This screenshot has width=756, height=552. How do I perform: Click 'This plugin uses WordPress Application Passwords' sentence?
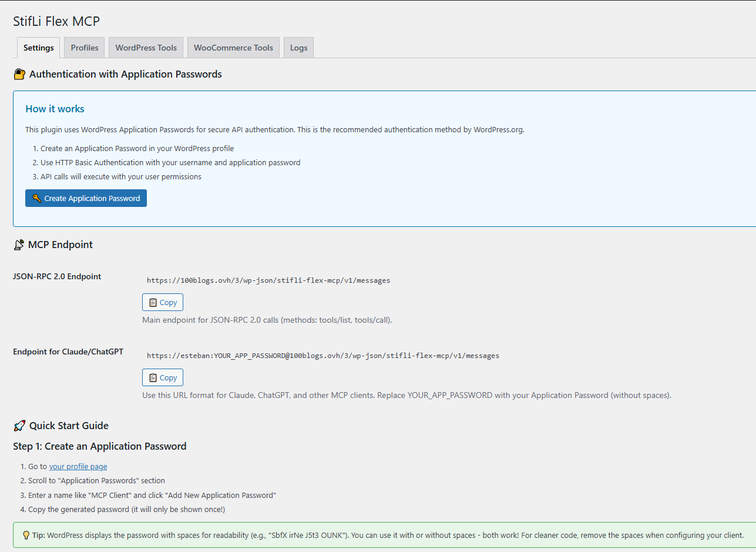coord(275,130)
